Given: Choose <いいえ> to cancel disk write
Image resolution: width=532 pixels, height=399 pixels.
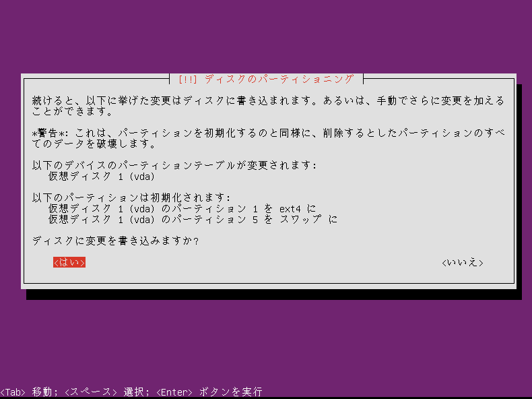Looking at the screenshot, I should [x=463, y=262].
